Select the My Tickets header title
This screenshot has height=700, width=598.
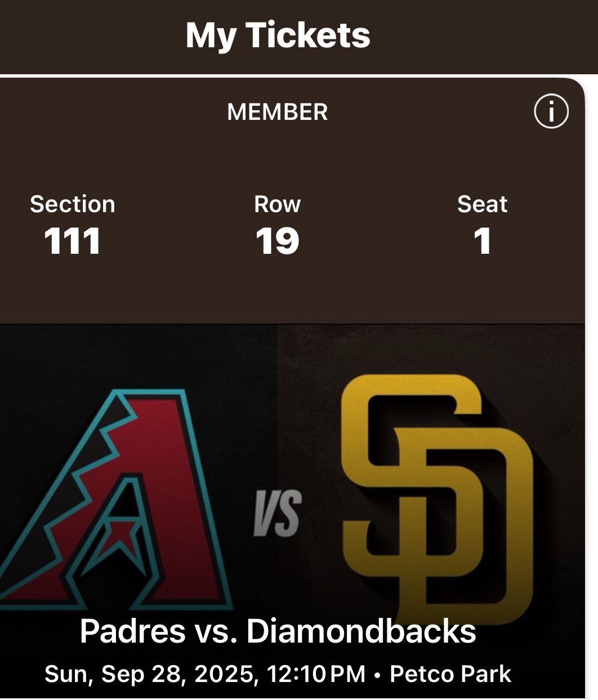(278, 35)
